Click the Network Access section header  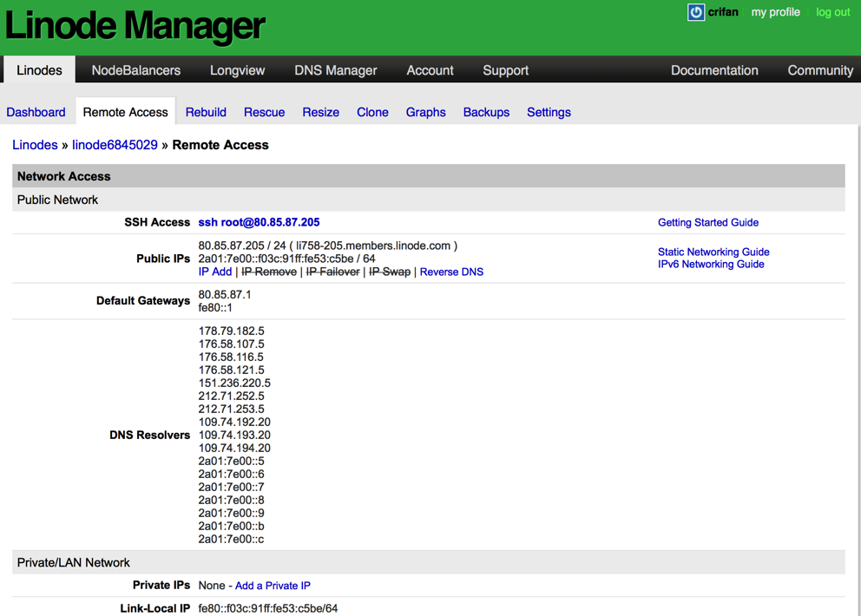tap(428, 176)
